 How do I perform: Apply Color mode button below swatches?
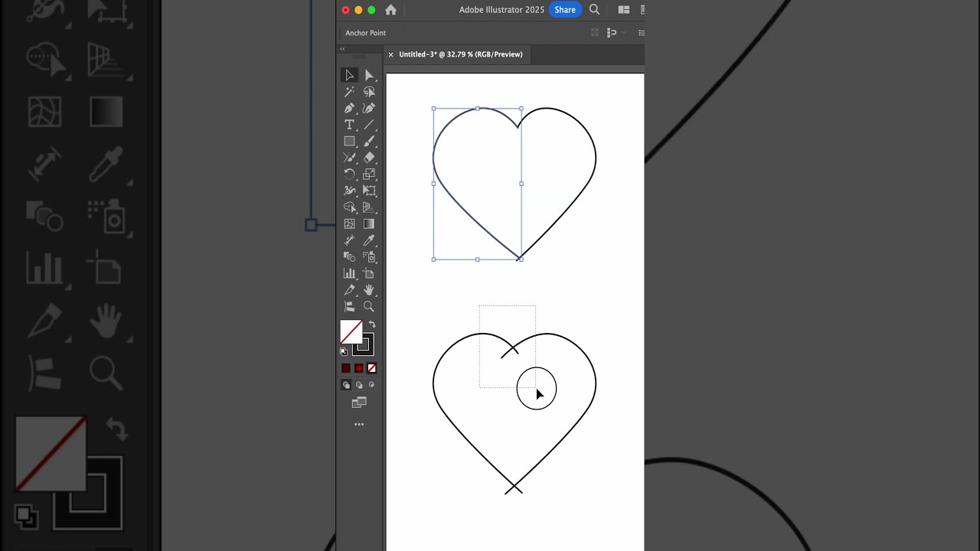(x=346, y=368)
